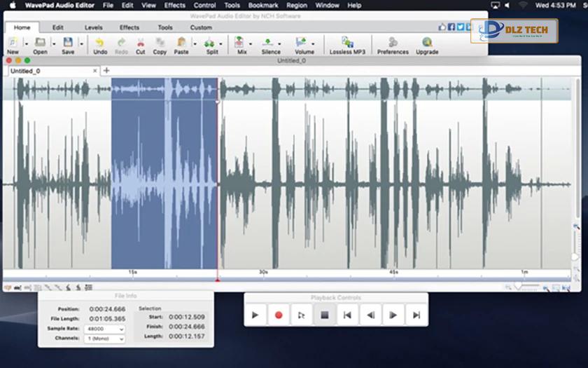The height and width of the screenshot is (368, 588).
Task: Click the New file icon
Action: 13,43
